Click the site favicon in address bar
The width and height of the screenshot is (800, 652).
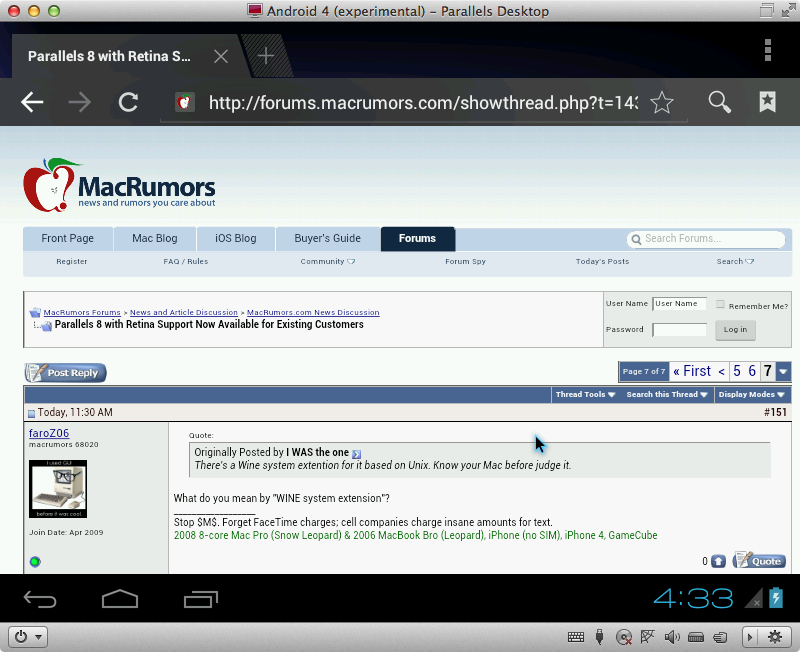click(x=184, y=103)
